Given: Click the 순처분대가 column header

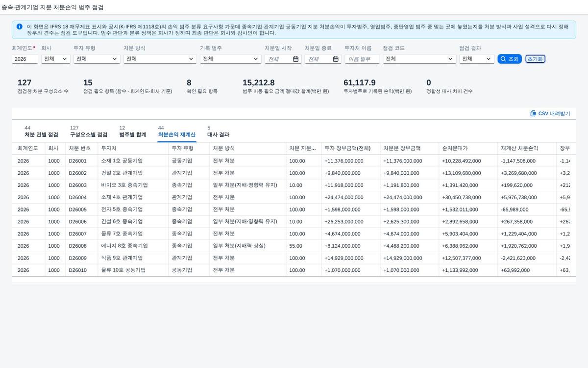Looking at the screenshot, I should click(468, 148).
